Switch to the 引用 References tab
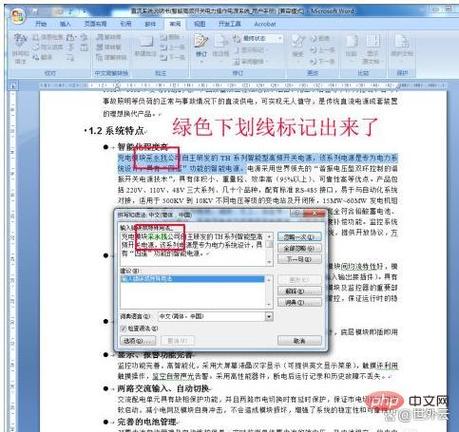This screenshot has width=459, height=432. coord(125,24)
